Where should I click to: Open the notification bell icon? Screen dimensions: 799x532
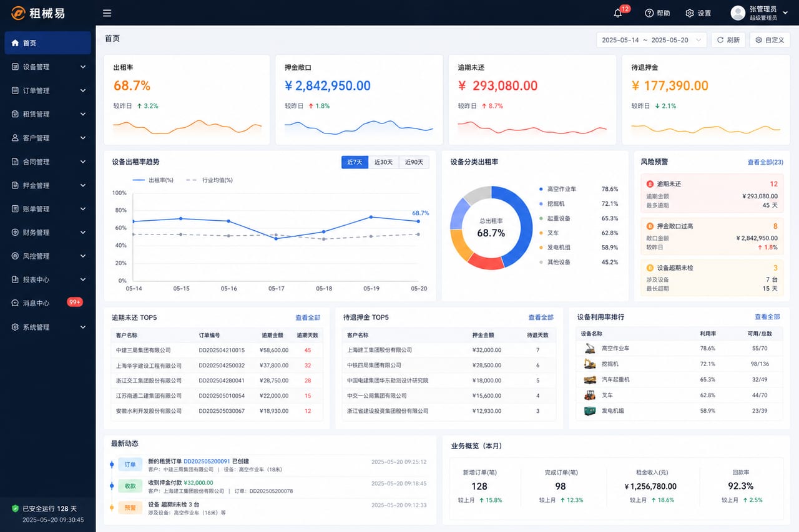coord(618,13)
